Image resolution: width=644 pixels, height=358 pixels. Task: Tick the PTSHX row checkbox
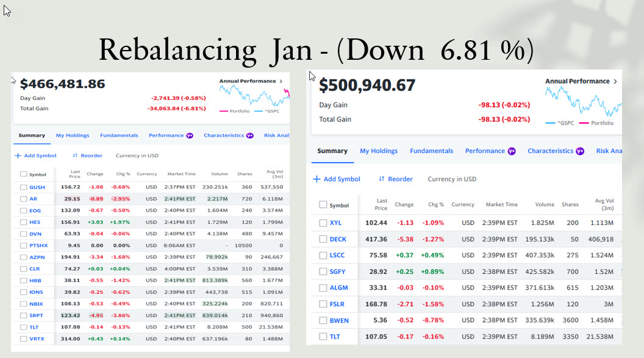[x=23, y=246]
